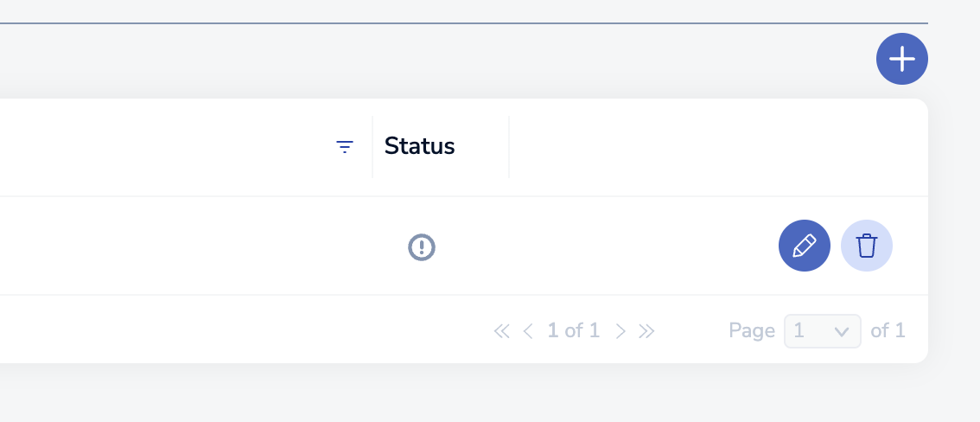
Task: Open the column filter icon
Action: point(345,147)
